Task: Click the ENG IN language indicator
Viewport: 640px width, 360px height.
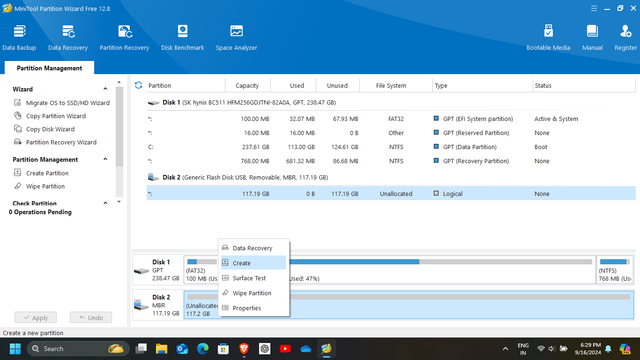Action: coord(523,349)
